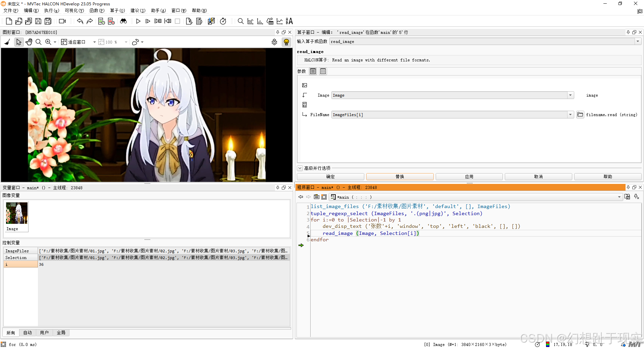Click the 确定 (OK) button
The width and height of the screenshot is (644, 349).
[330, 177]
